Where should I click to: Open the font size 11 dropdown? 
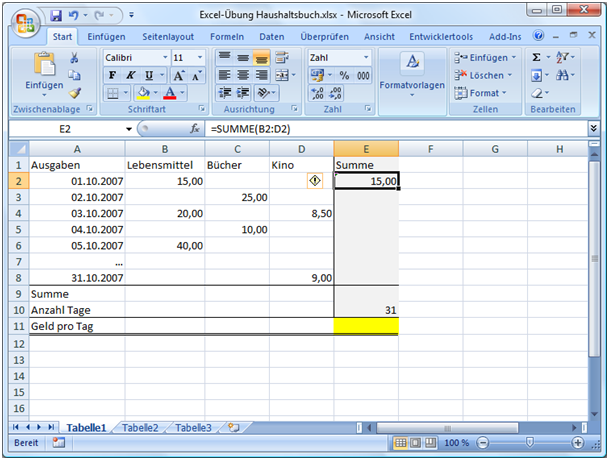(200, 58)
